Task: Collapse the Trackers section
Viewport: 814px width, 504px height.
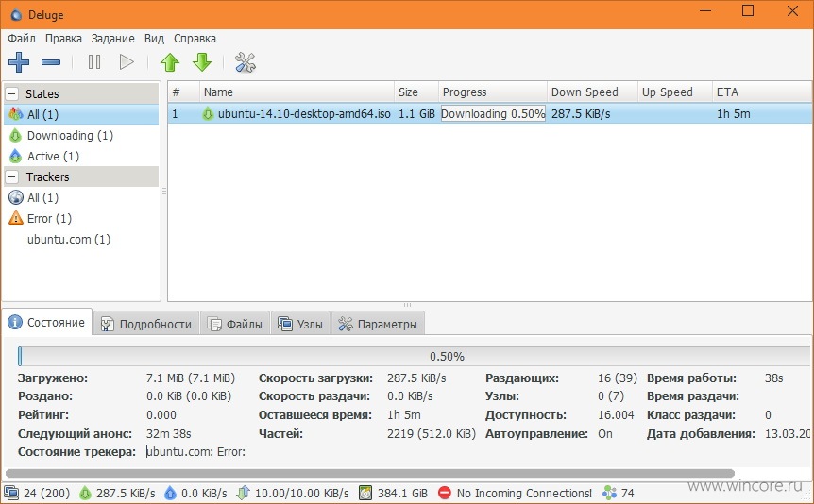Action: click(12, 177)
